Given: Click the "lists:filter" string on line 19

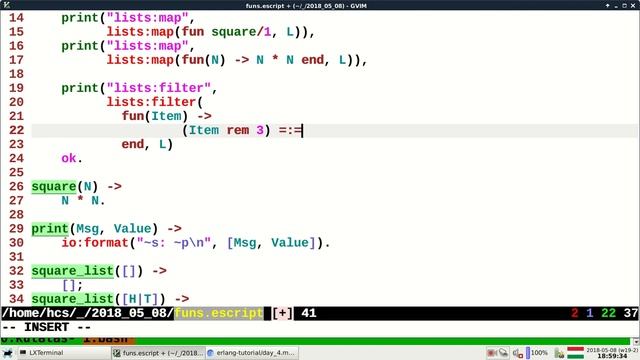Looking at the screenshot, I should pyautogui.click(x=158, y=88).
